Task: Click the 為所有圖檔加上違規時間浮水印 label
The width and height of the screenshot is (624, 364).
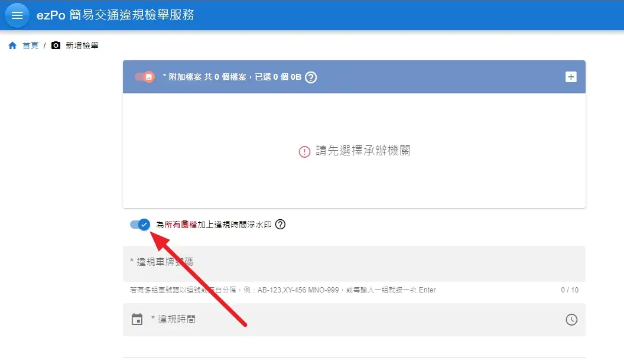Action: (213, 225)
